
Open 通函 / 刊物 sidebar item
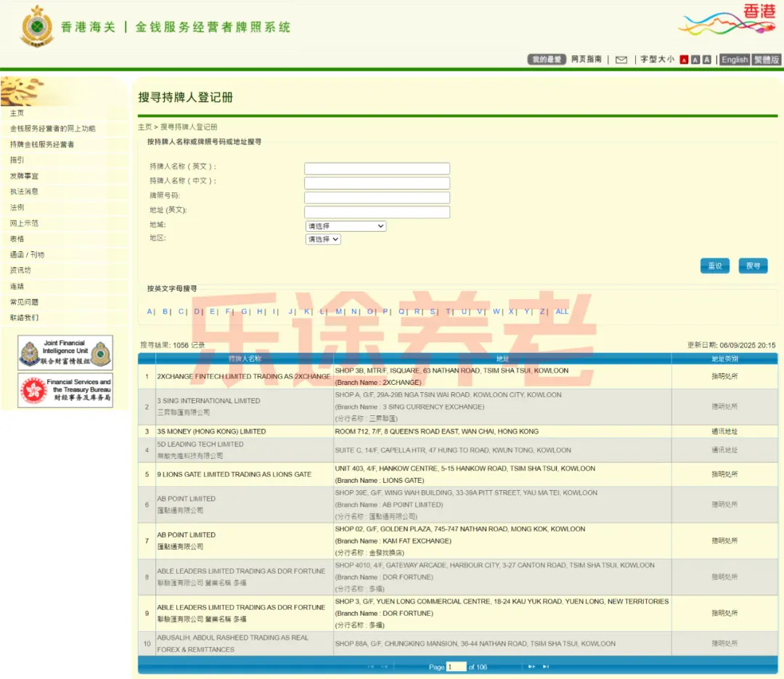[x=27, y=255]
